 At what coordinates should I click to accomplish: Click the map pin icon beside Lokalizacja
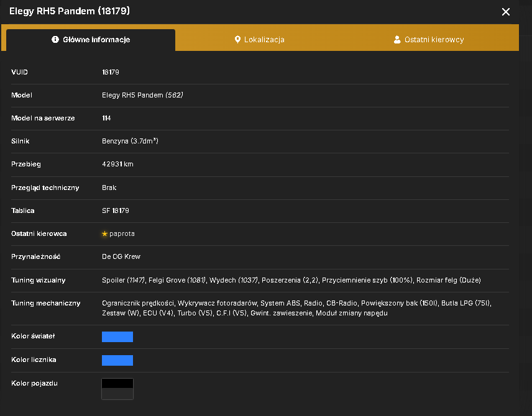[237, 40]
